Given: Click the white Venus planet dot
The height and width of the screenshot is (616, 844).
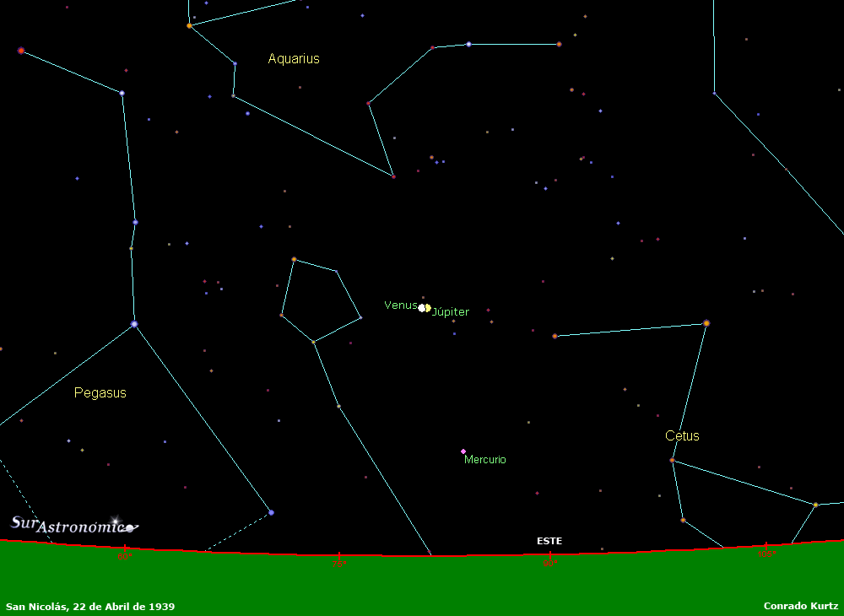Looking at the screenshot, I should click(x=421, y=307).
